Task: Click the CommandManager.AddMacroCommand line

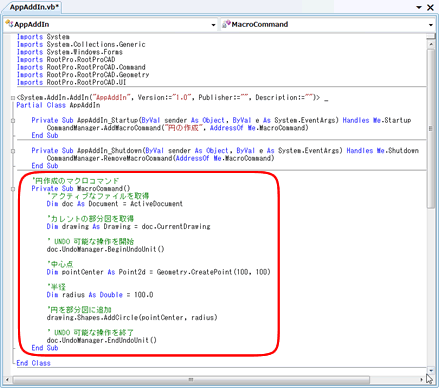Action: pos(178,128)
